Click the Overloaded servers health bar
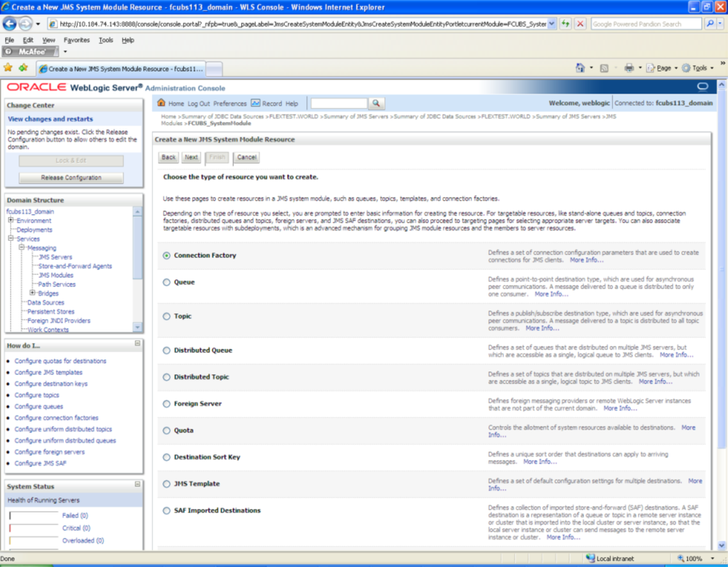The image size is (728, 567). pyautogui.click(x=33, y=541)
